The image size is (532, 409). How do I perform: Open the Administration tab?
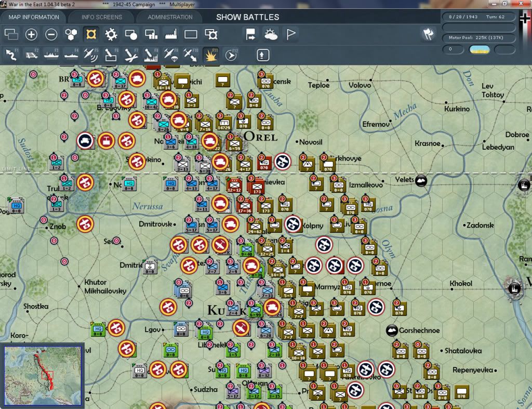170,17
